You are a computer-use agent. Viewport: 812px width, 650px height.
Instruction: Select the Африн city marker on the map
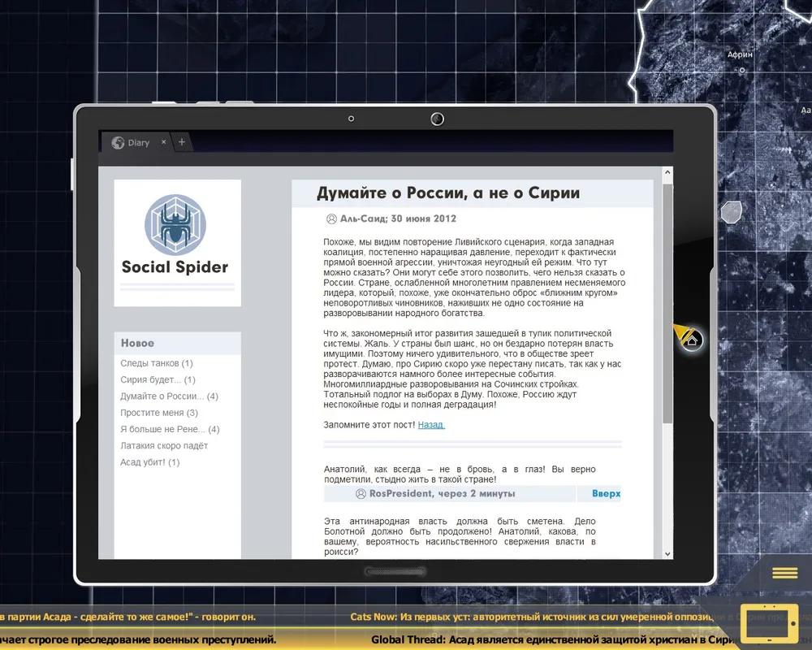click(x=741, y=70)
